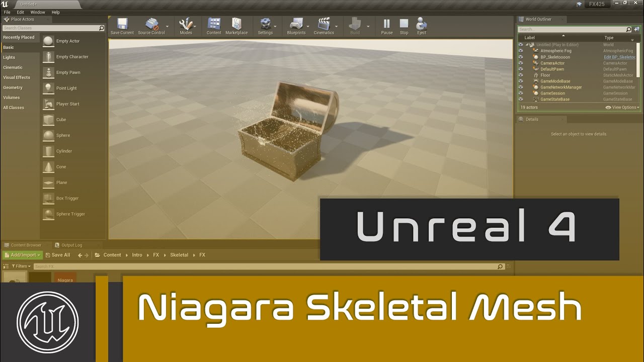
Task: Open the File menu
Action: [7, 12]
